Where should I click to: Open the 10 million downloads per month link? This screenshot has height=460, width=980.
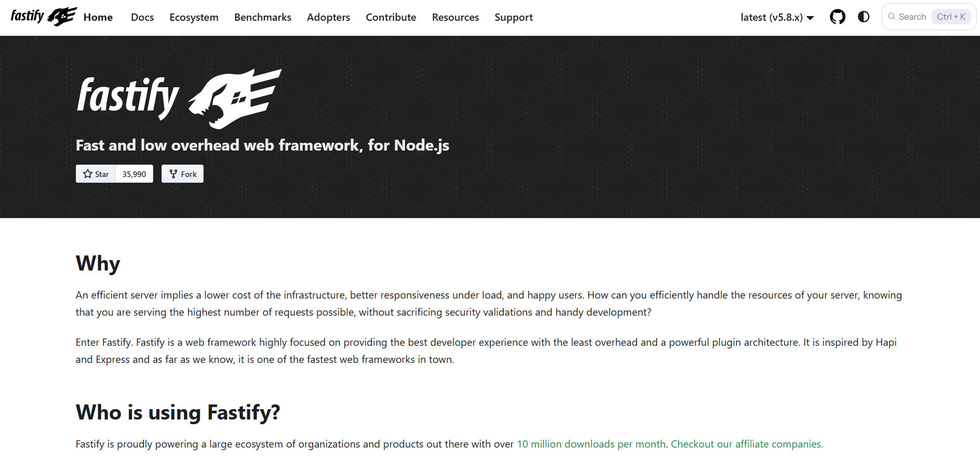[591, 444]
